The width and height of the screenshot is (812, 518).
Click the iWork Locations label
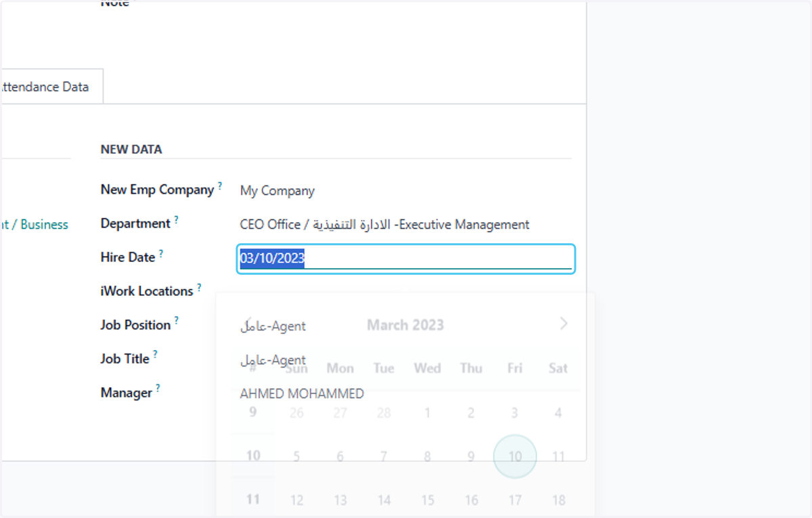click(147, 291)
